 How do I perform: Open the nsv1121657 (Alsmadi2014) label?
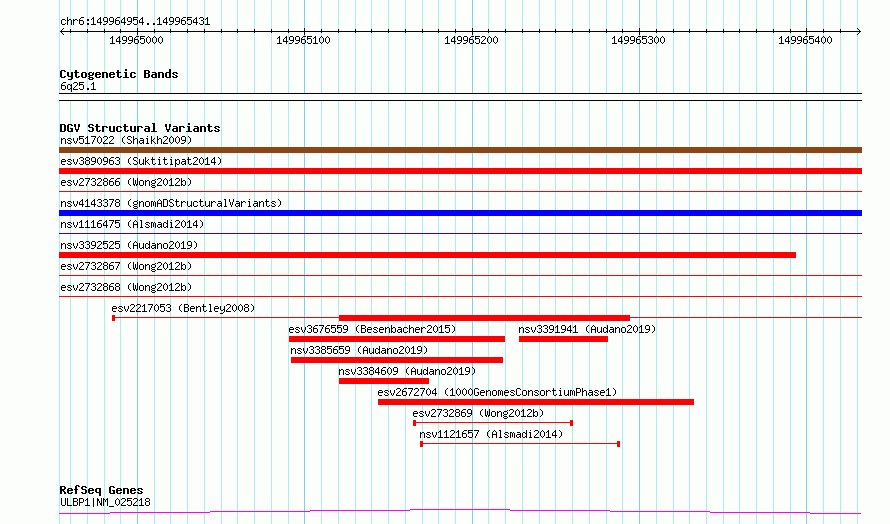491,434
